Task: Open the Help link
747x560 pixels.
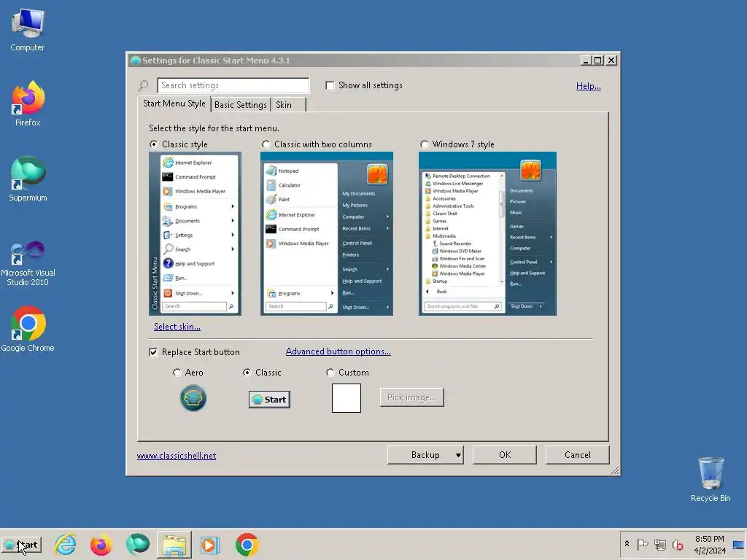Action: tap(589, 86)
